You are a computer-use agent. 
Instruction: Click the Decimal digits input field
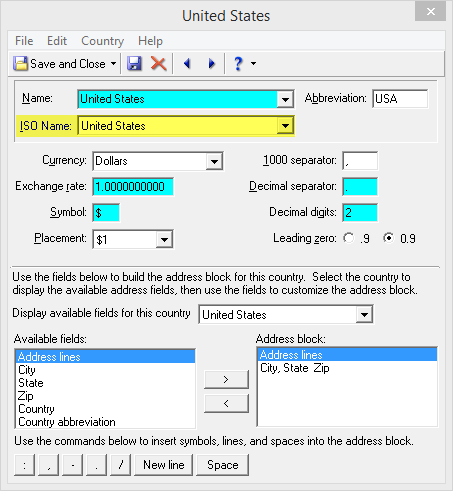tap(360, 213)
